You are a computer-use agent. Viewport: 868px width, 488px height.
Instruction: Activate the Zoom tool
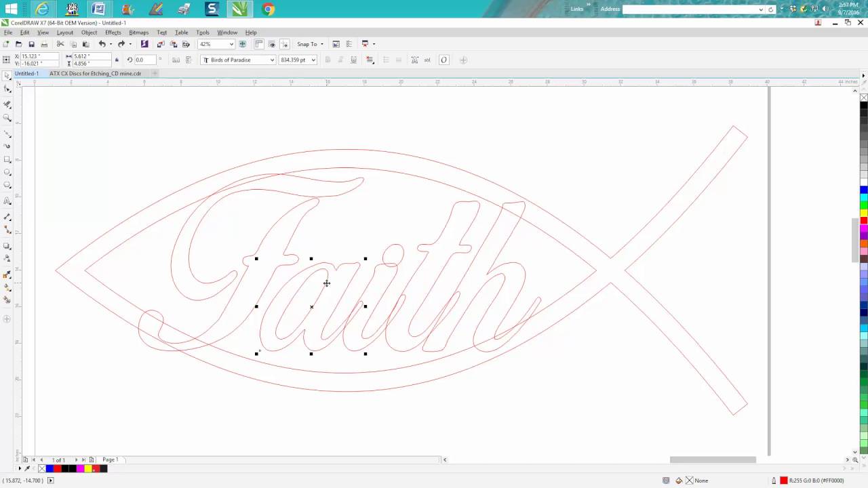[7, 117]
